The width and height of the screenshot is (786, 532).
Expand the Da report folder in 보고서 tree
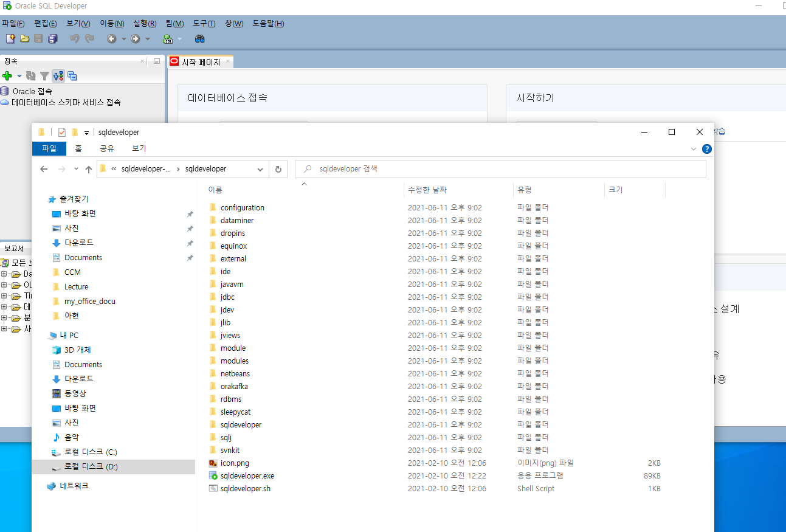coord(4,274)
